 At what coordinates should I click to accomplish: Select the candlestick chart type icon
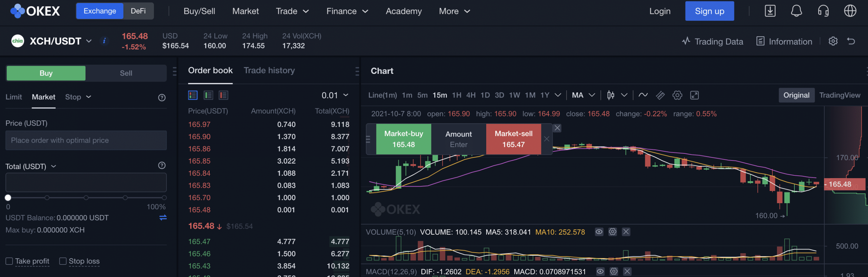(611, 95)
